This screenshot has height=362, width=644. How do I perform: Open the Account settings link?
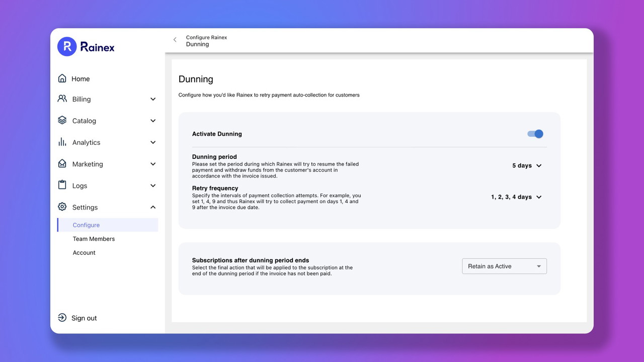click(x=84, y=253)
